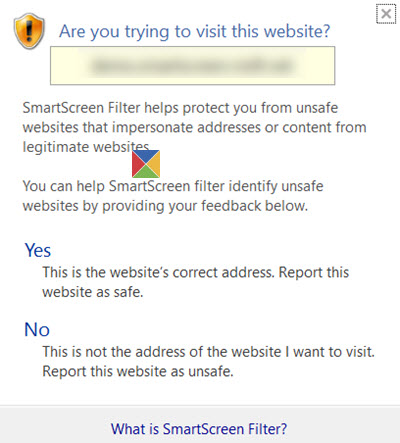Click the 'legitimate websites' text line
Viewport: 400px width, 443px height.
pos(86,147)
